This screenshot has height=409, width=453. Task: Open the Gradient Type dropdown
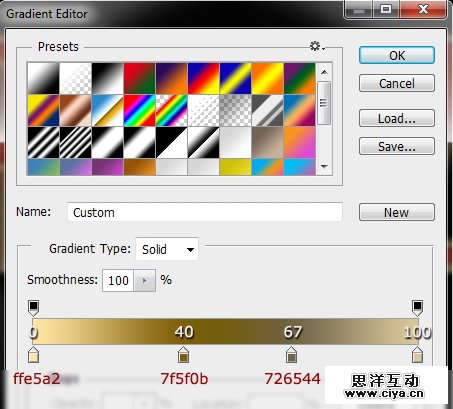tap(167, 249)
